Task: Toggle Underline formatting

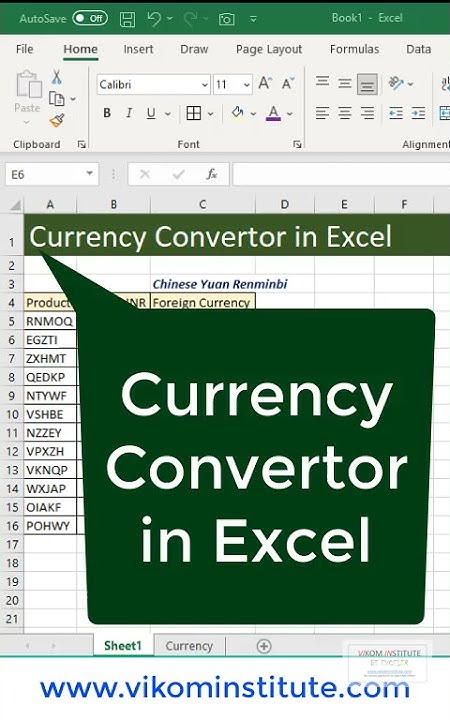Action: (x=151, y=113)
